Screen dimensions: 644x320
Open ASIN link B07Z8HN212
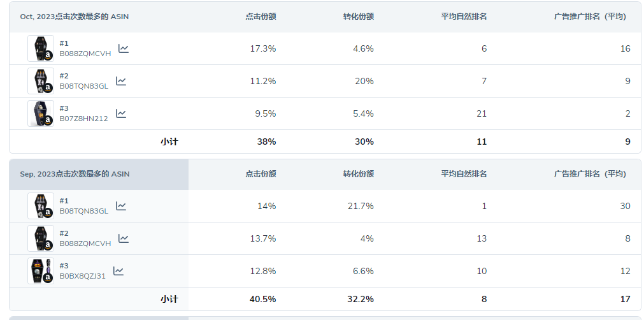pos(84,119)
